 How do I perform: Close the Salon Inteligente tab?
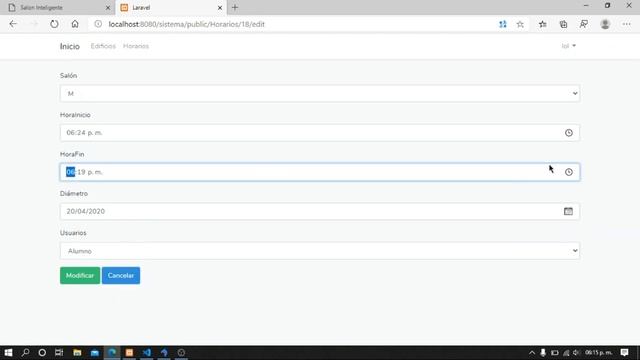(x=108, y=8)
